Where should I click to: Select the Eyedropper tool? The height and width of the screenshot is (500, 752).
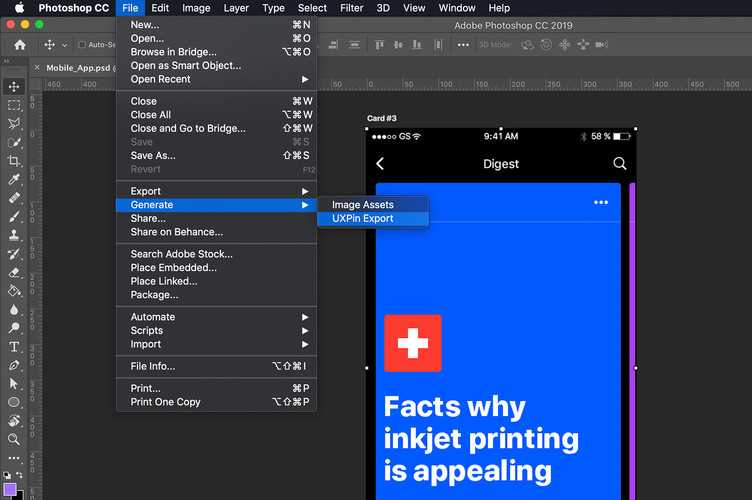(x=14, y=179)
